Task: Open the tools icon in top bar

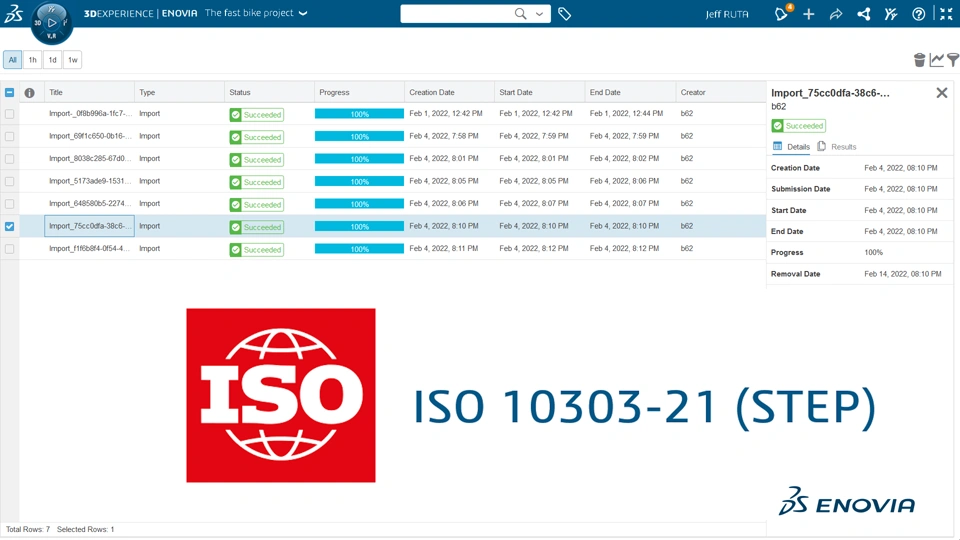Action: pyautogui.click(x=891, y=13)
